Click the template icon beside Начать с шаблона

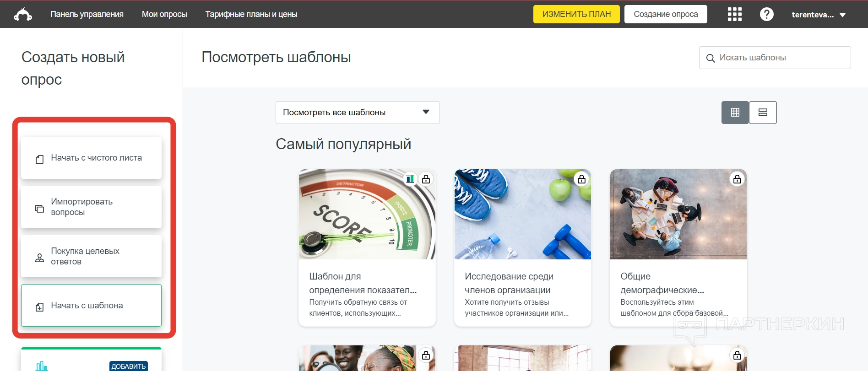40,307
